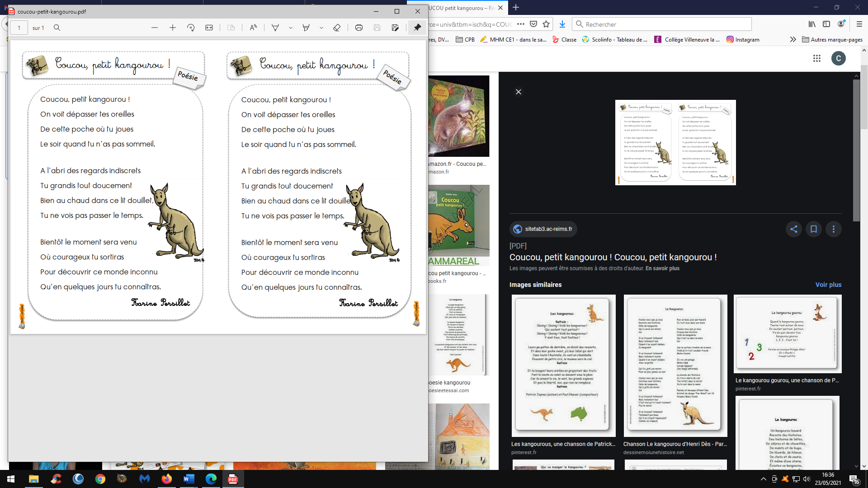Expand draw pen options dropdown
The height and width of the screenshot is (488, 868).
291,28
